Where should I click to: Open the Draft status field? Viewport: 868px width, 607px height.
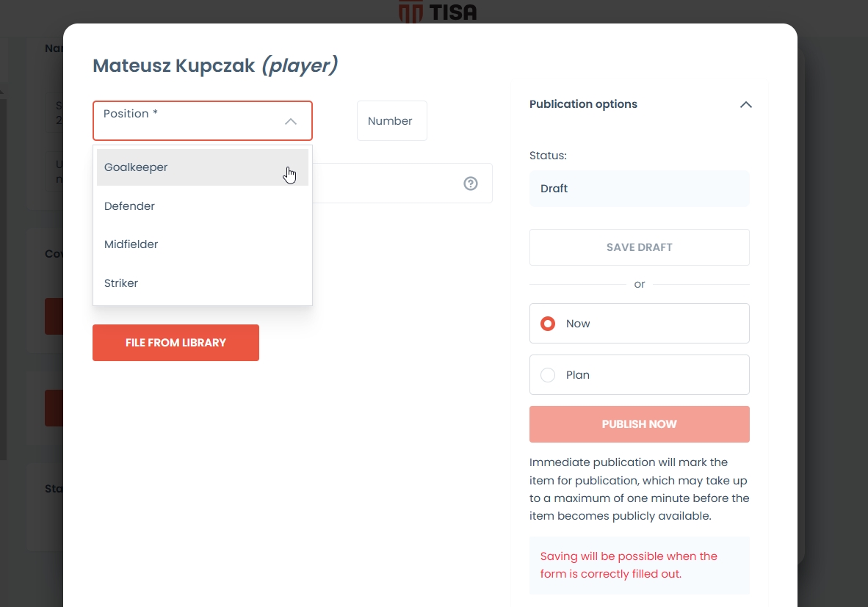[639, 189]
